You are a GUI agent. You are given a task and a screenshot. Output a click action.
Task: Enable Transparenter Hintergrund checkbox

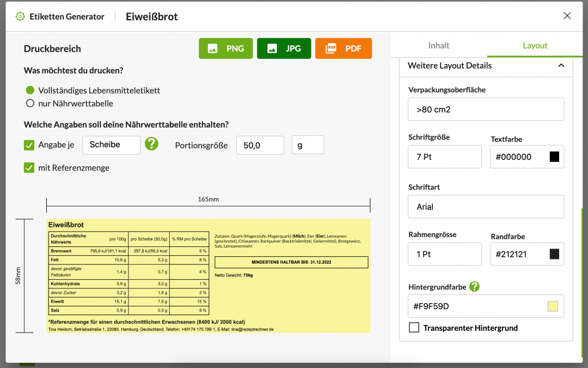414,328
